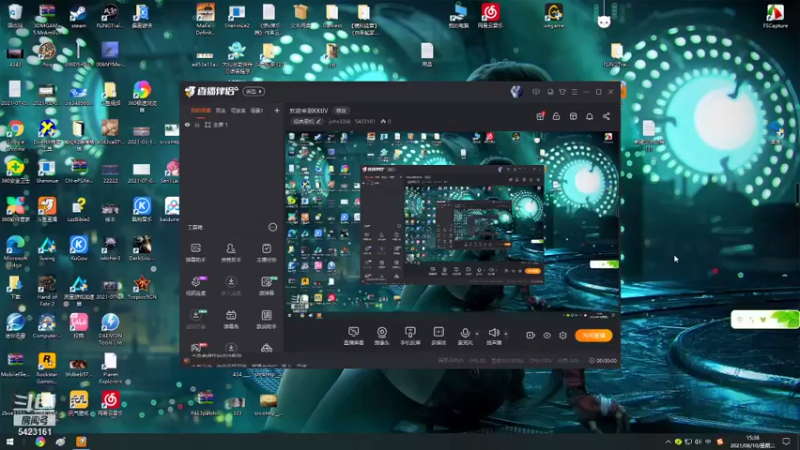Toggle visibility of the 全屏1 source
Screen dimensions: 800x450
[x=187, y=124]
